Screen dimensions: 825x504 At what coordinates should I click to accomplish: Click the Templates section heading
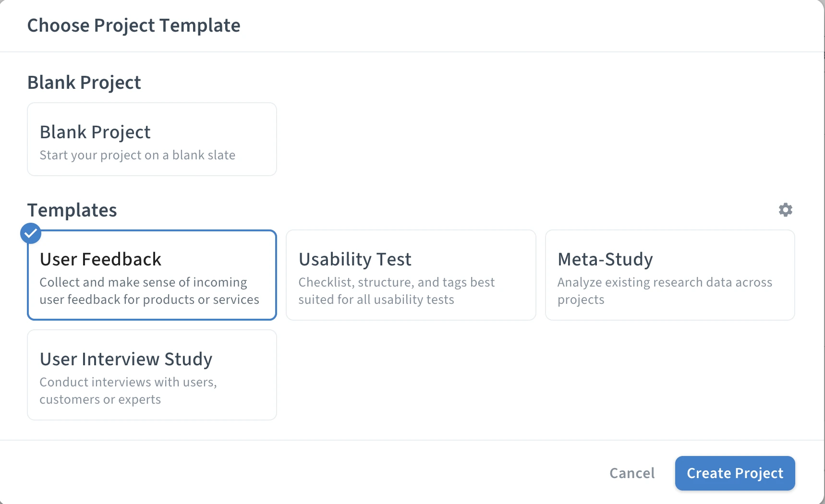pos(72,210)
